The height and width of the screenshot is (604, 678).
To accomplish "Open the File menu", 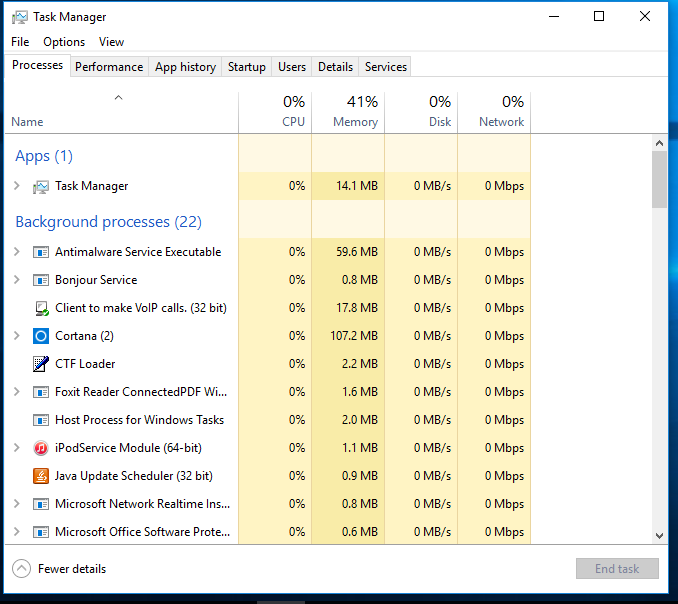I will [20, 42].
